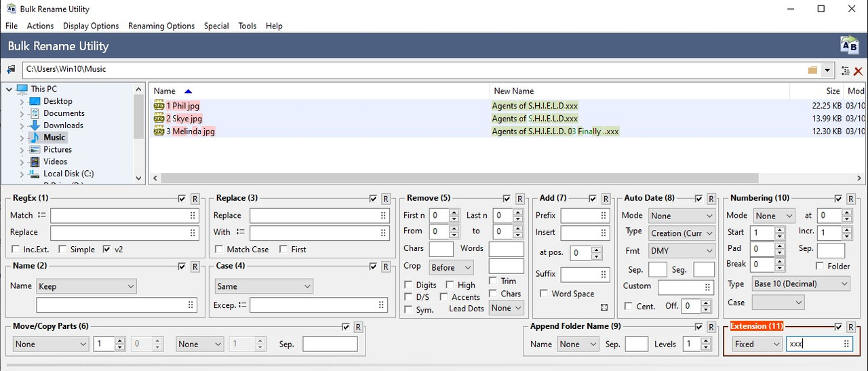The height and width of the screenshot is (371, 868).
Task: Enable the Match Case checkbox
Action: (x=218, y=250)
